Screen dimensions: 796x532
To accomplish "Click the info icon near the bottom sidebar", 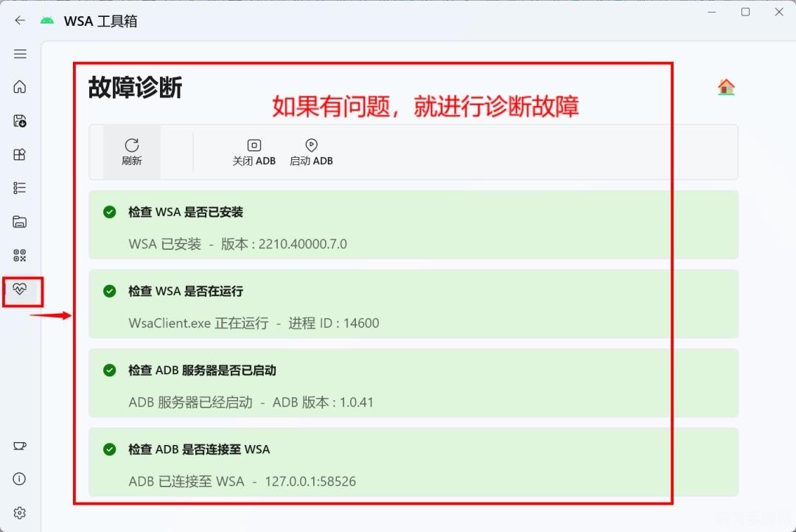I will pos(20,479).
